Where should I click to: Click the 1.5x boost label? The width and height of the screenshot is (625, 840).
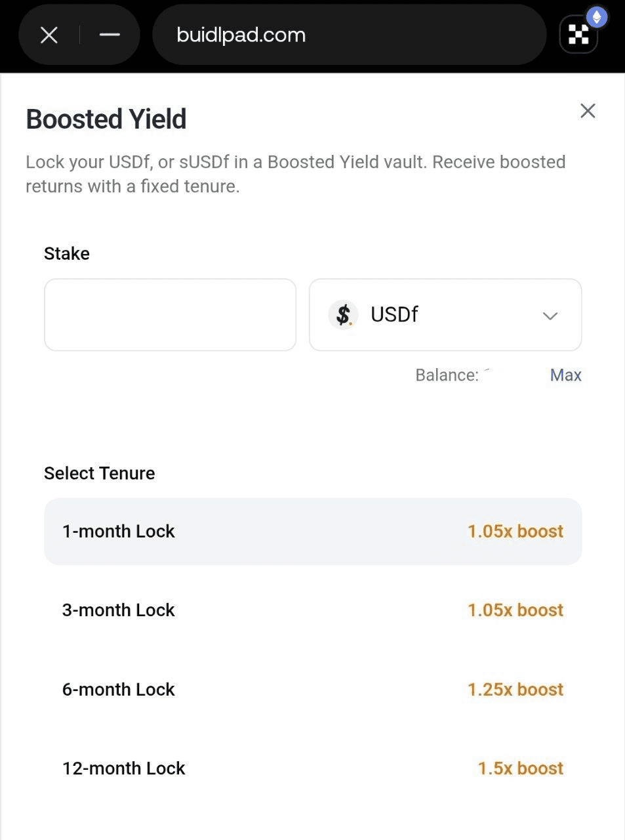tap(520, 768)
